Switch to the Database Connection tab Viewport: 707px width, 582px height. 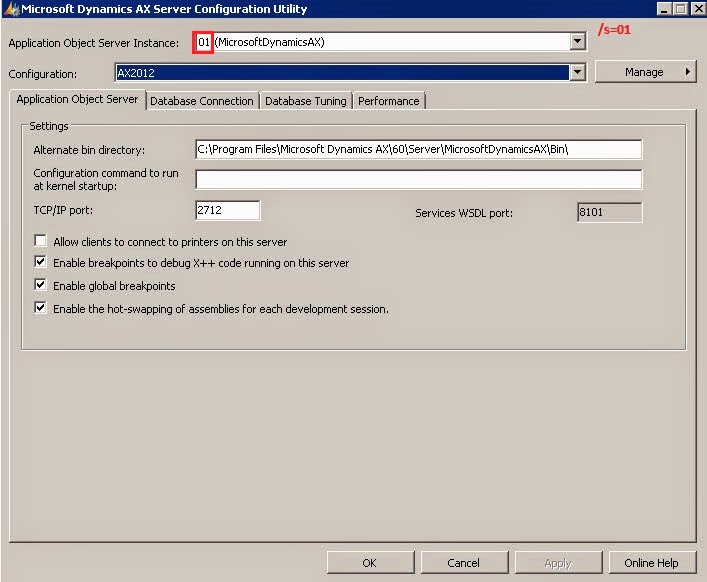(x=202, y=101)
